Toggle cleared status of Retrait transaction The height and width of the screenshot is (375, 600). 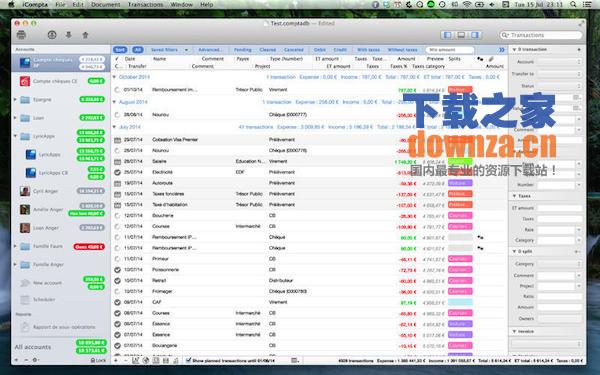pyautogui.click(x=117, y=280)
